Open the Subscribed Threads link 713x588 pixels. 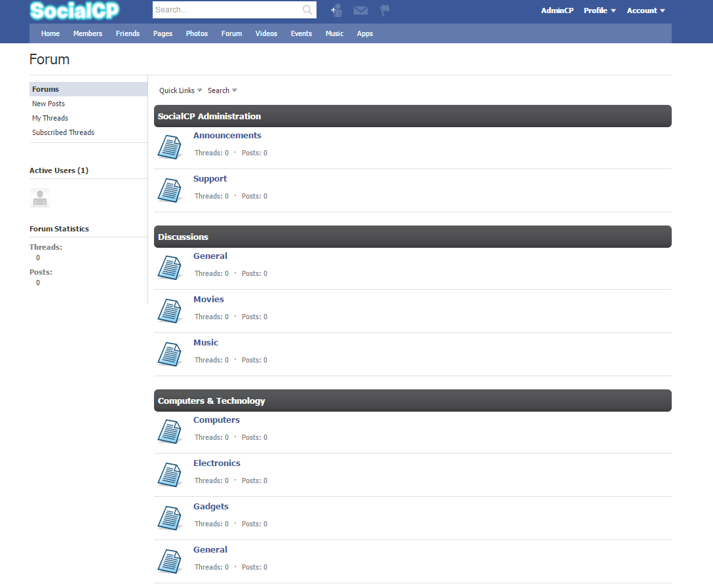(x=63, y=132)
